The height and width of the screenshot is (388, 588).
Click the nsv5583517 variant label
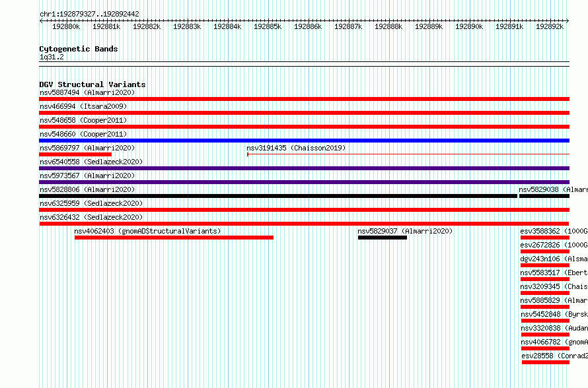coord(554,273)
